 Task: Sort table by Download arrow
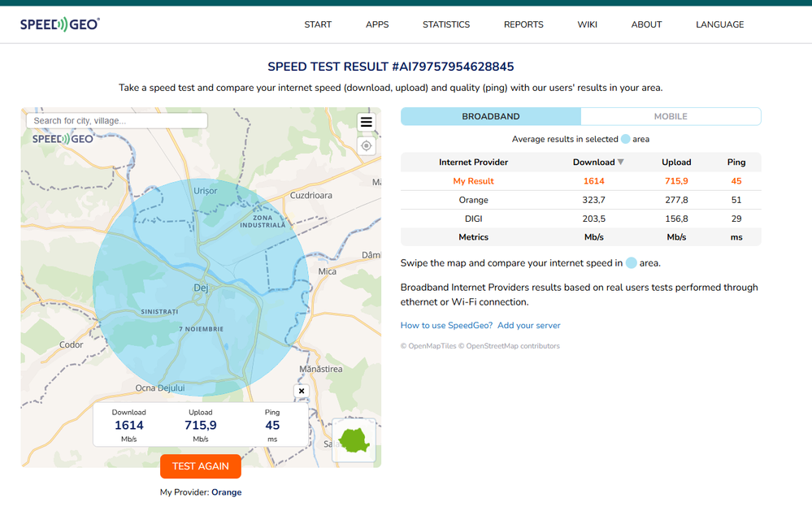click(621, 162)
